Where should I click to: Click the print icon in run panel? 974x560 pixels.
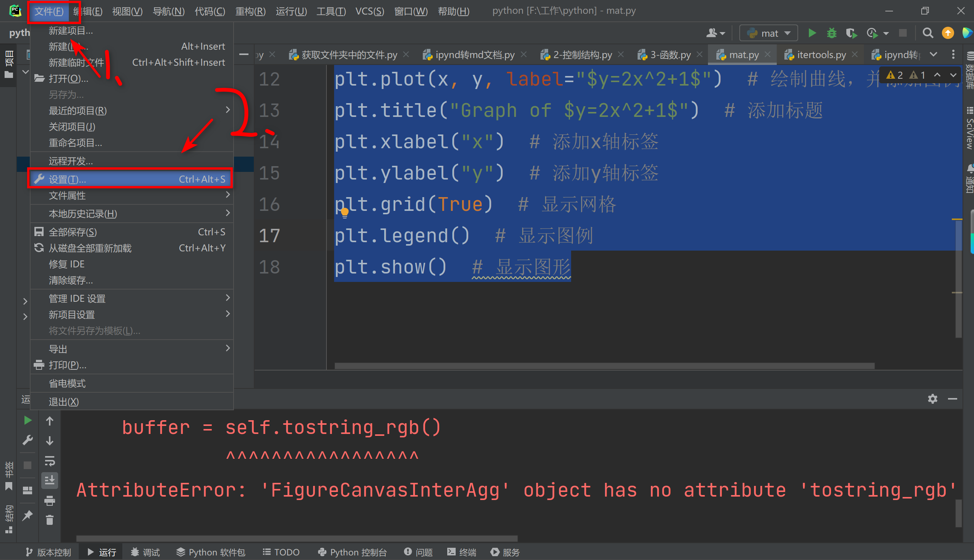coord(50,500)
